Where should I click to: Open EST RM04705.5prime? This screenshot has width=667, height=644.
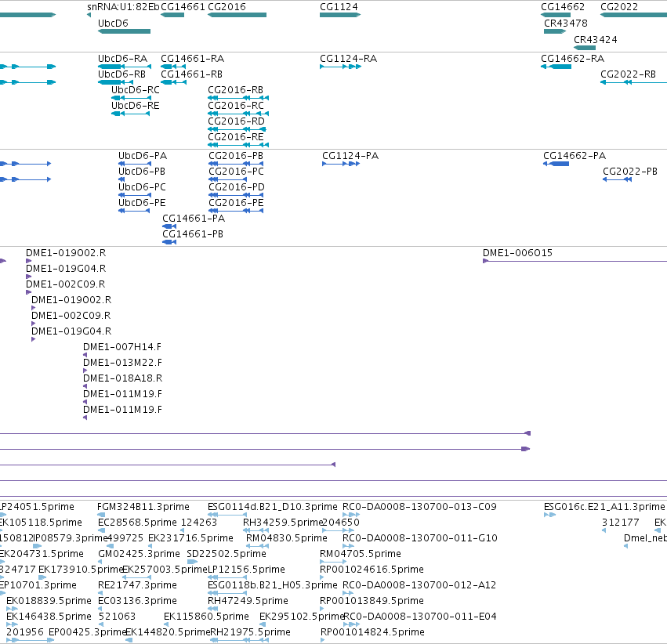point(361,554)
